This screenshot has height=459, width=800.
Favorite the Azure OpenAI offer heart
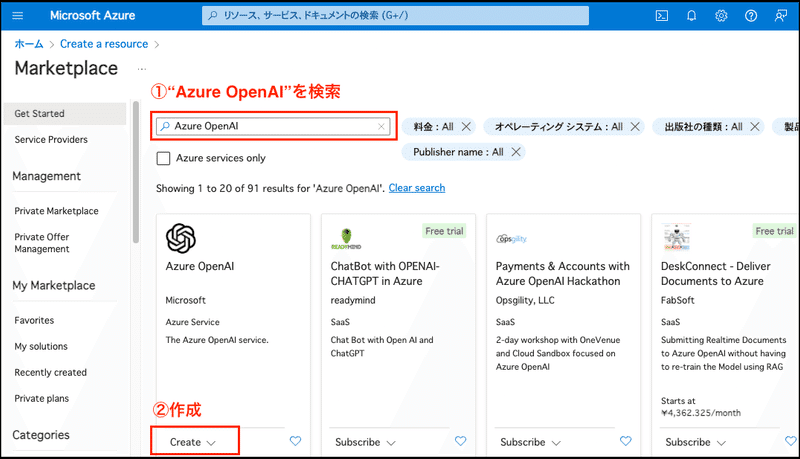click(295, 441)
